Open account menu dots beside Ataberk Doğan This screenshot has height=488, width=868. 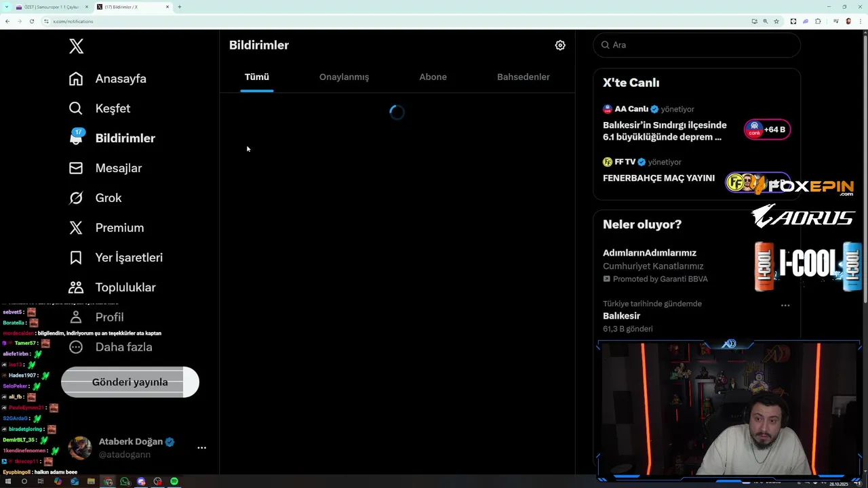[x=201, y=448]
